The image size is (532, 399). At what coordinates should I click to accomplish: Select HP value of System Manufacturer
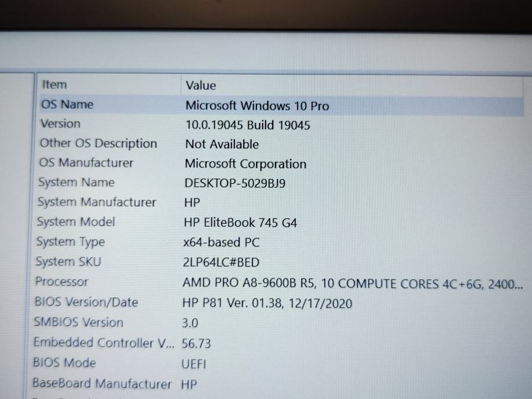[x=192, y=203]
